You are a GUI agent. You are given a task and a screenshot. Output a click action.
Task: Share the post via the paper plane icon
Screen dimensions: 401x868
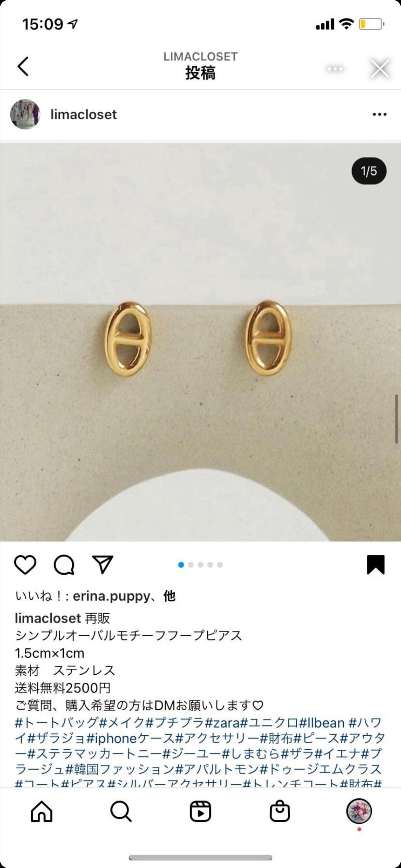[x=102, y=564]
